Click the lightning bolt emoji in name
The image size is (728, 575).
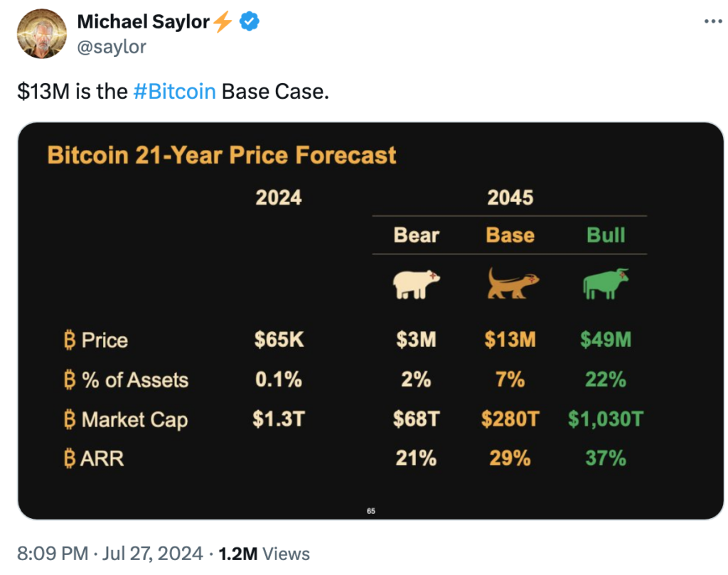pyautogui.click(x=223, y=22)
